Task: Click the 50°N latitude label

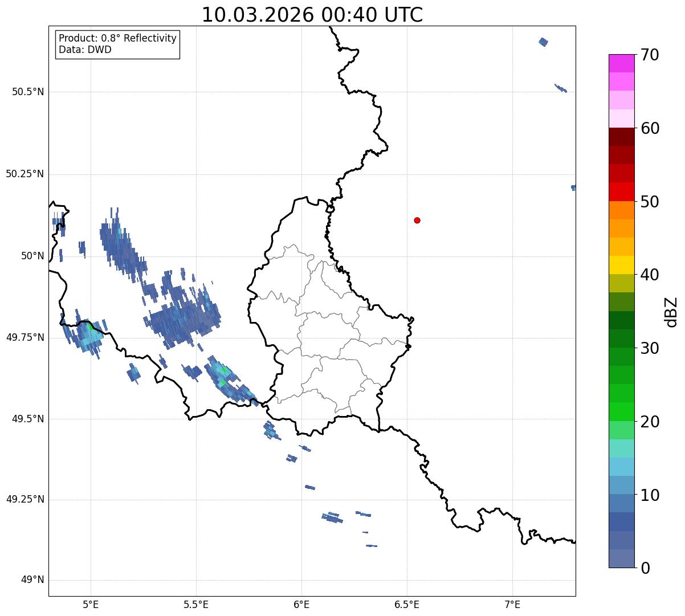Action: [x=32, y=256]
